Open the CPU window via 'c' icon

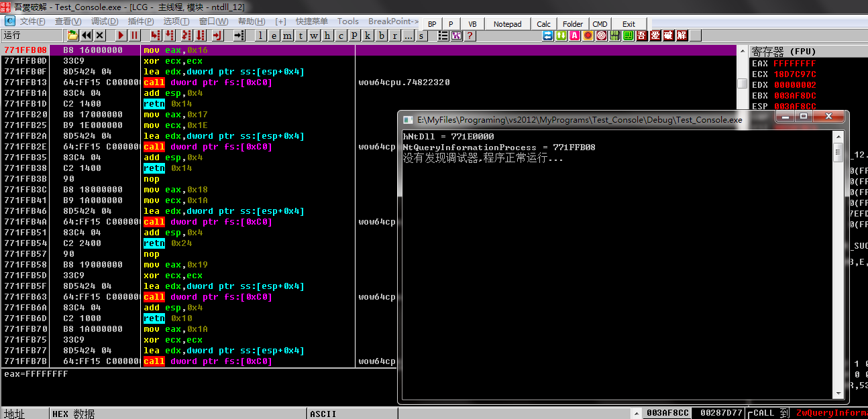pos(341,35)
